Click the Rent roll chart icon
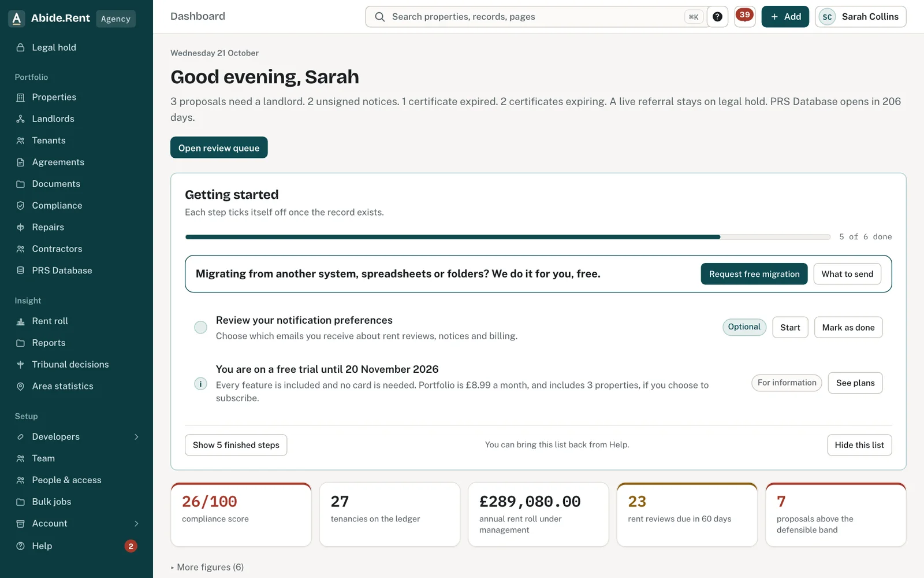 tap(21, 321)
